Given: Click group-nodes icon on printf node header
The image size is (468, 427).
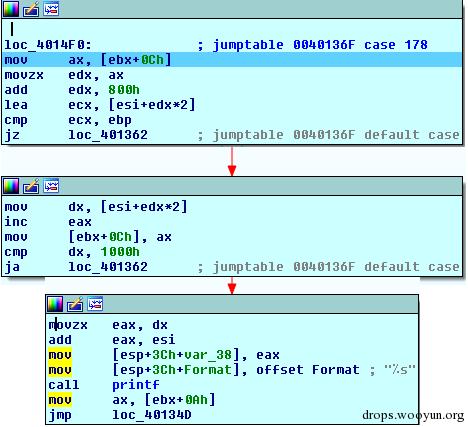Looking at the screenshot, I should (95, 304).
